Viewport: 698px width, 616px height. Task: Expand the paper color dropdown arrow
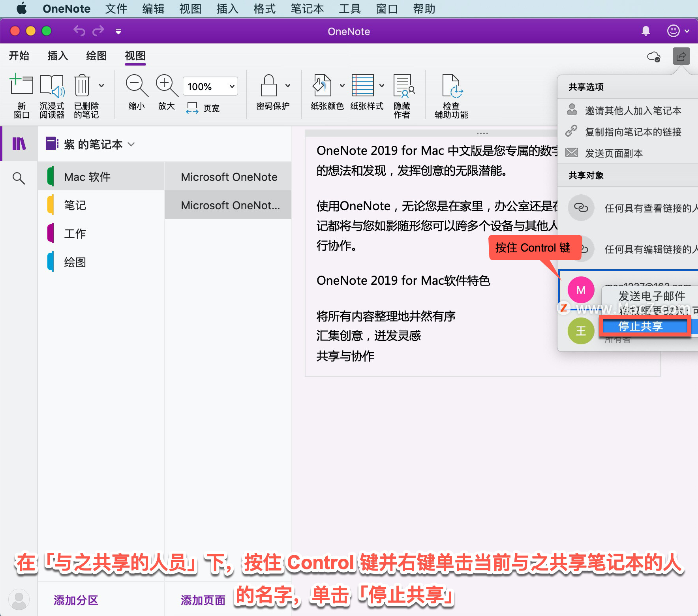click(342, 86)
